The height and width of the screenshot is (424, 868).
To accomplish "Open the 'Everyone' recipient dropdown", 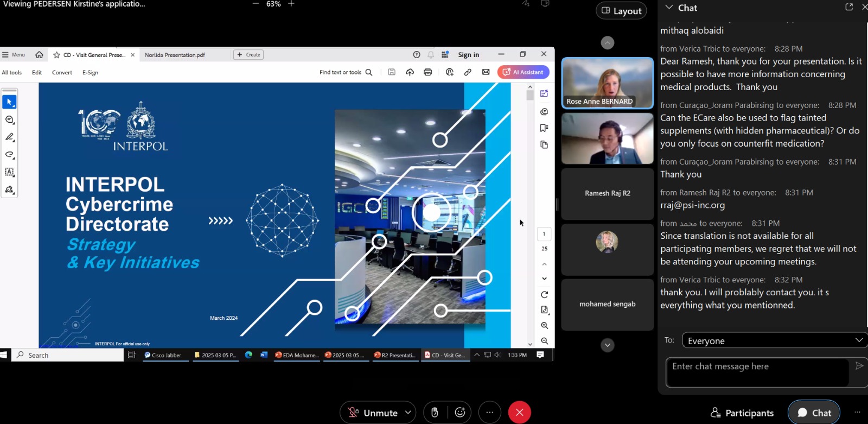I will [775, 340].
